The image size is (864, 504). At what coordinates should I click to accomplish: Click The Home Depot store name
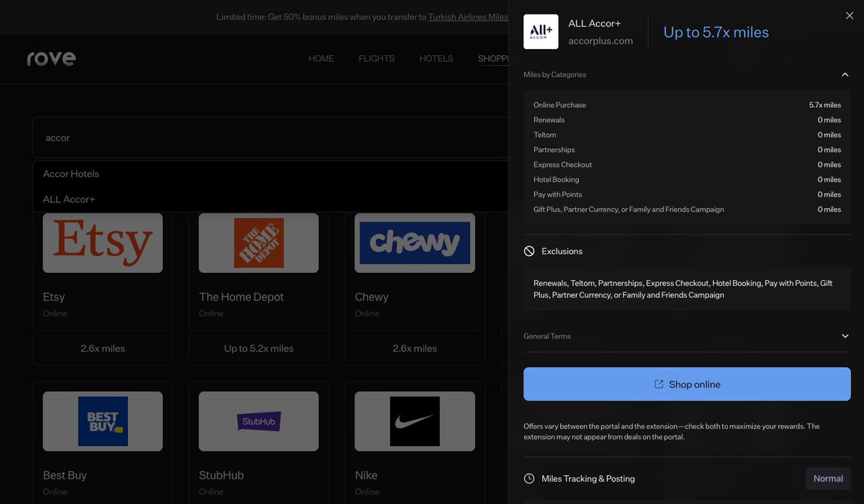(x=241, y=297)
